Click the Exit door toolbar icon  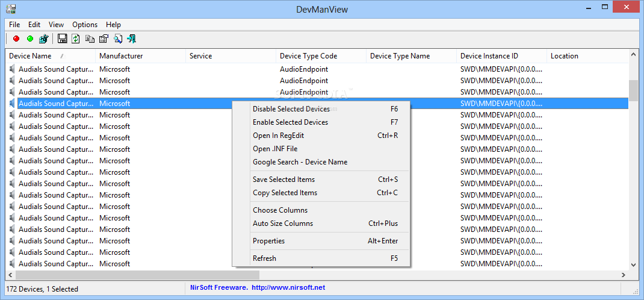pos(131,39)
